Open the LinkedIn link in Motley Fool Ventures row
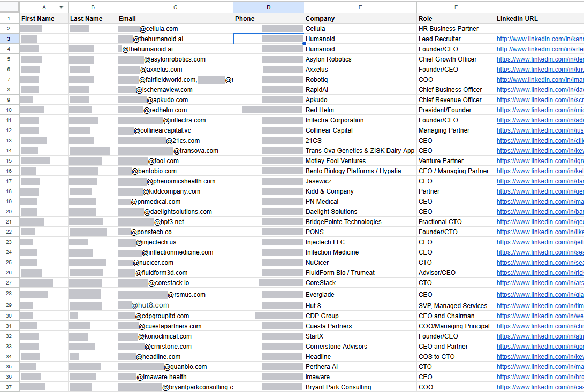The image size is (584, 392). point(540,161)
